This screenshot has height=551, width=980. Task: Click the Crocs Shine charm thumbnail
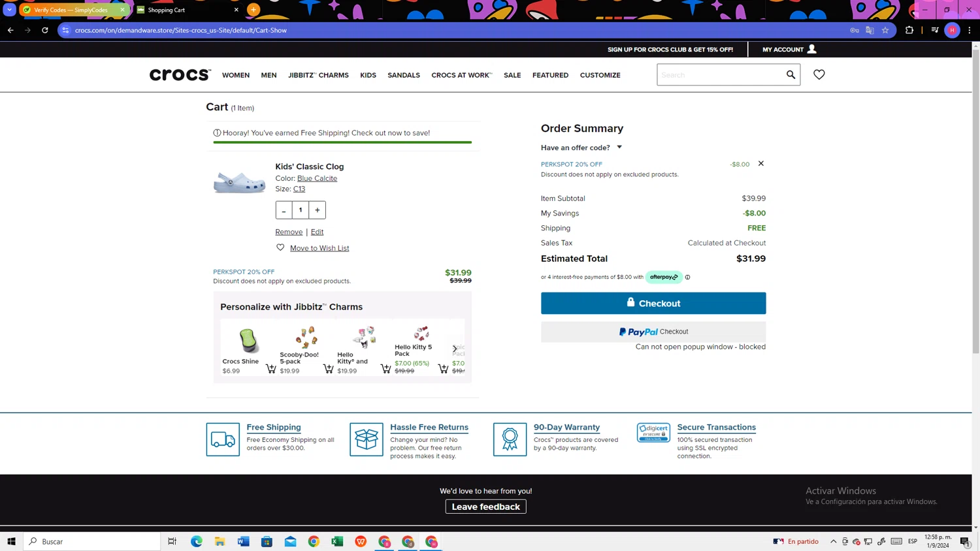pyautogui.click(x=248, y=340)
